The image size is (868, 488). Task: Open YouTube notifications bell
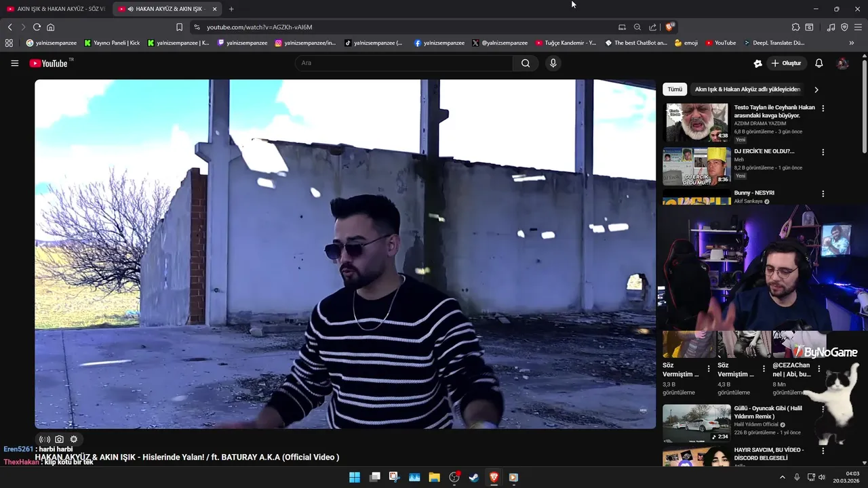(x=819, y=63)
